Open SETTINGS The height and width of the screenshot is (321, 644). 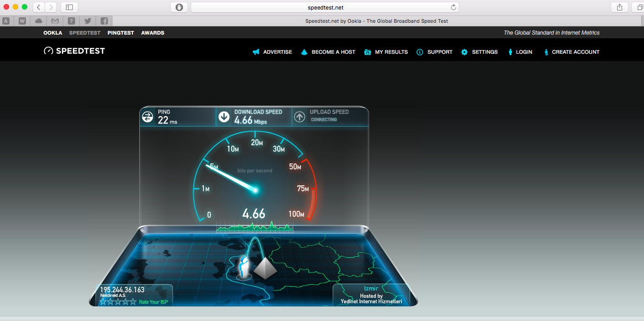485,52
